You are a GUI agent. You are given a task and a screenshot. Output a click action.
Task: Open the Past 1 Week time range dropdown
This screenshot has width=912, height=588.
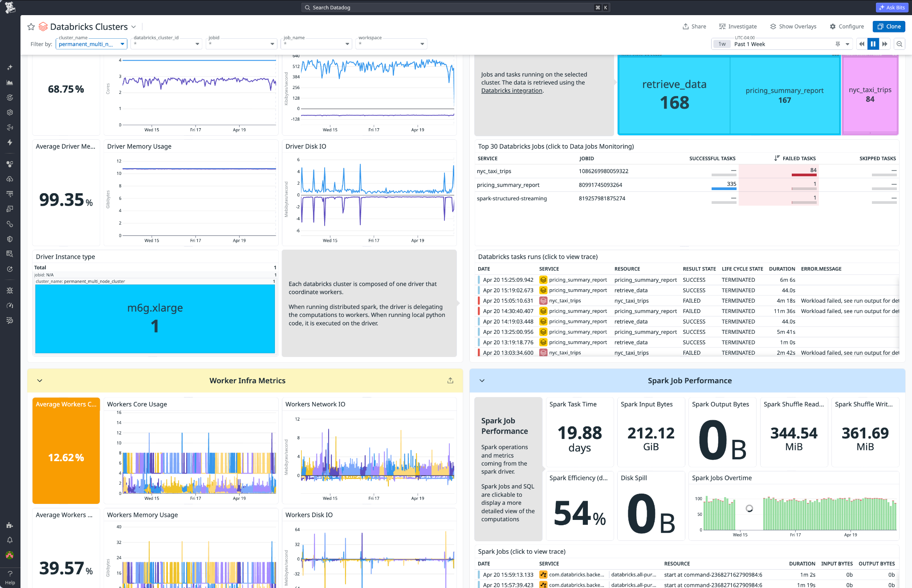click(x=782, y=44)
